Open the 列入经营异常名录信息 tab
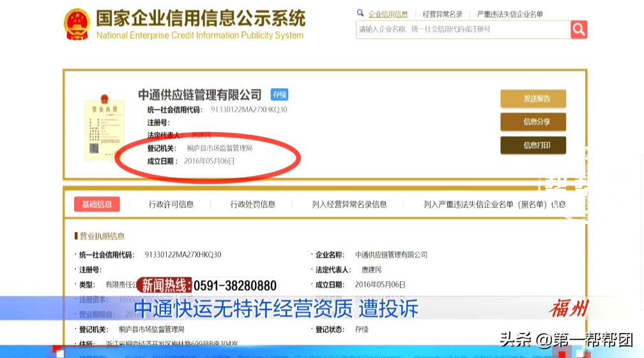The width and height of the screenshot is (644, 358). 349,205
